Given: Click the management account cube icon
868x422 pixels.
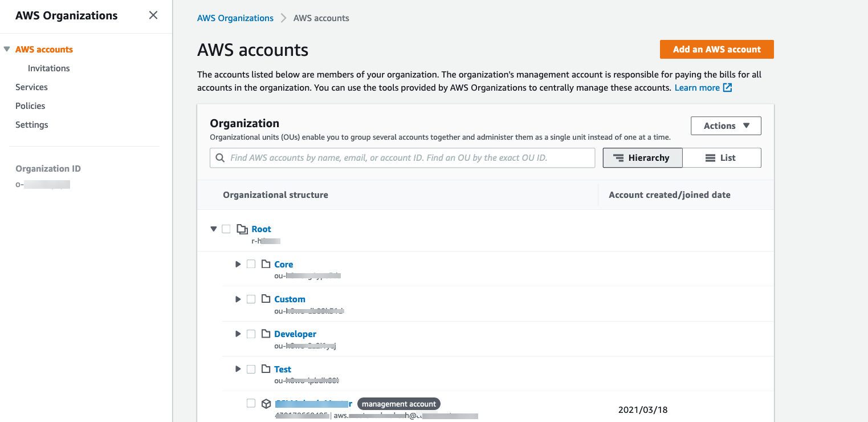Looking at the screenshot, I should 266,404.
